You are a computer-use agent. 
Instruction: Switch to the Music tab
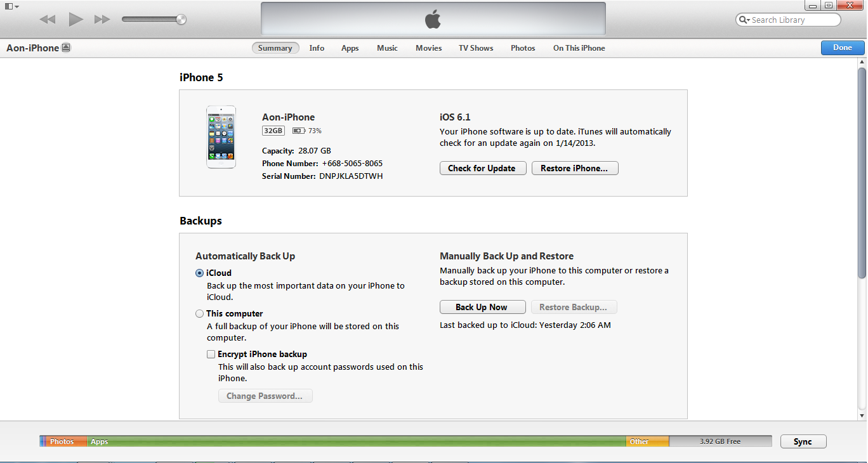(387, 48)
